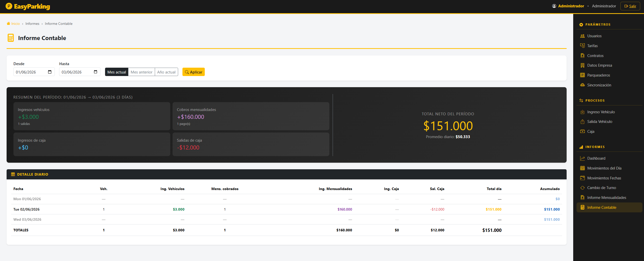Go to Informes breadcrumb link
This screenshot has width=644, height=261.
pos(32,24)
